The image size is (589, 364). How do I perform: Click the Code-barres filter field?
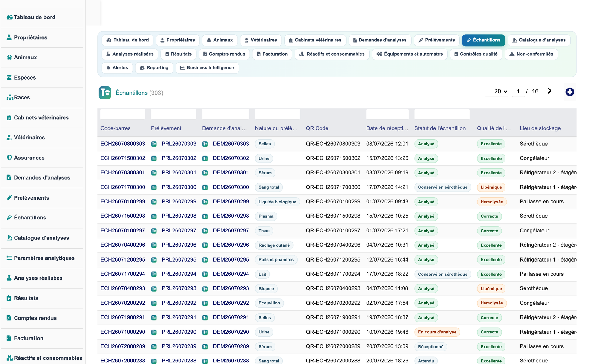pyautogui.click(x=123, y=114)
